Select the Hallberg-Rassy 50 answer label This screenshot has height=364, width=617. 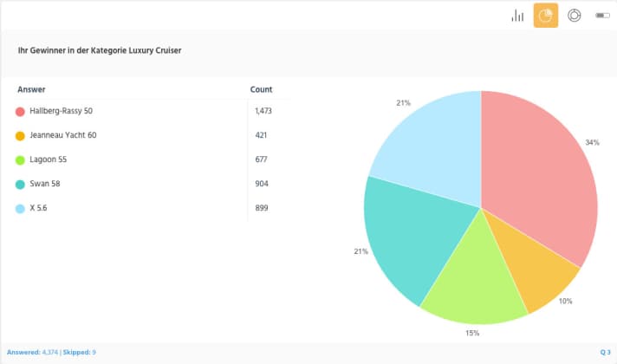click(62, 111)
